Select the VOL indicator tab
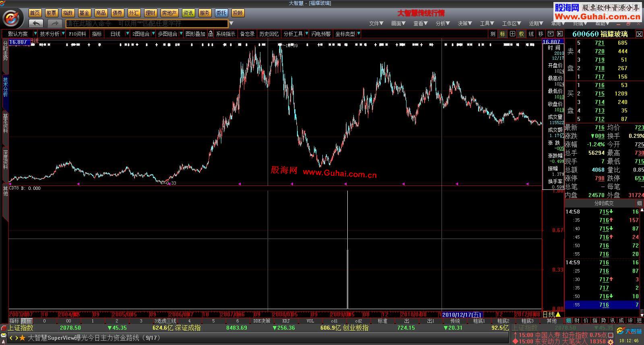644x345 pixels. pos(310,321)
